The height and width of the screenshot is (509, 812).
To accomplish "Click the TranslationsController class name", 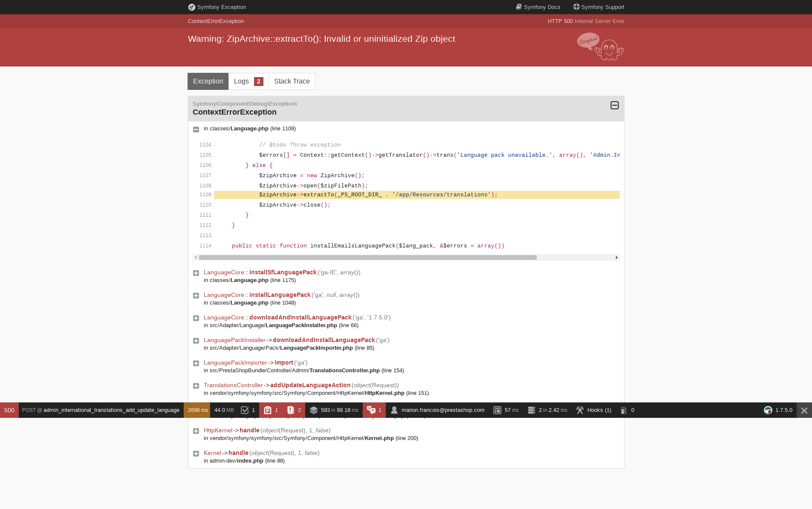I will [233, 385].
